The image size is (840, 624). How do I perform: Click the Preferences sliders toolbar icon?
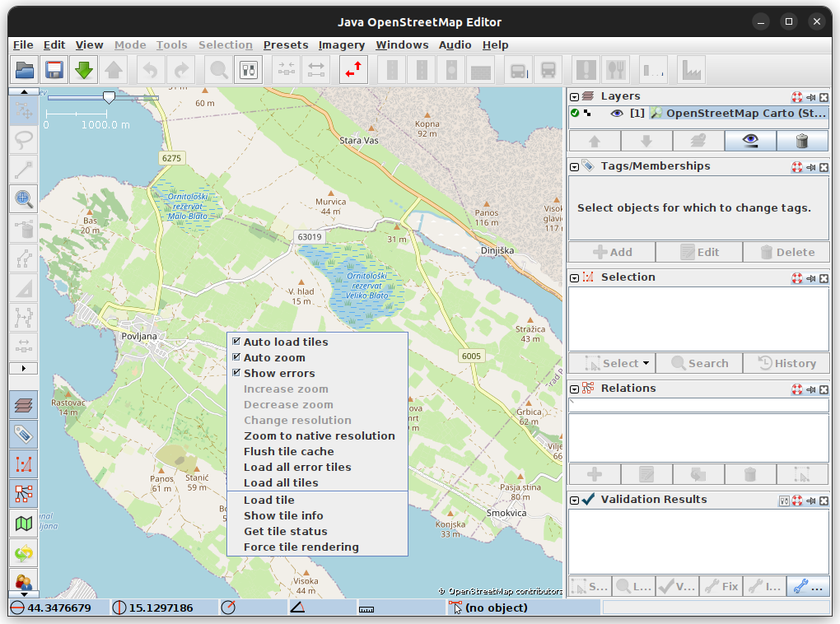pos(249,70)
